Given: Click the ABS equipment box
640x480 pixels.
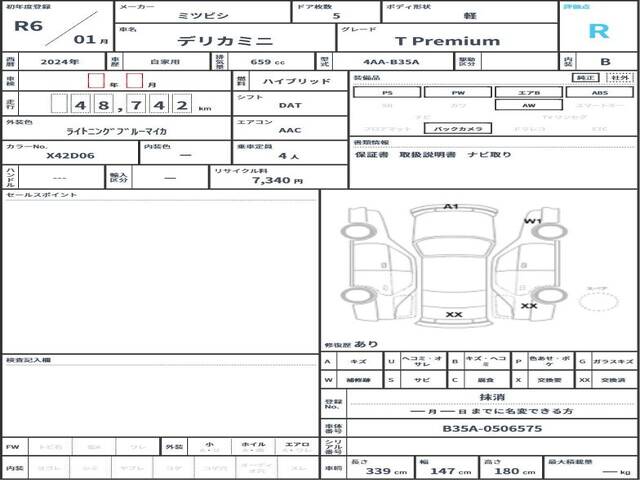Looking at the screenshot, I should [x=599, y=92].
